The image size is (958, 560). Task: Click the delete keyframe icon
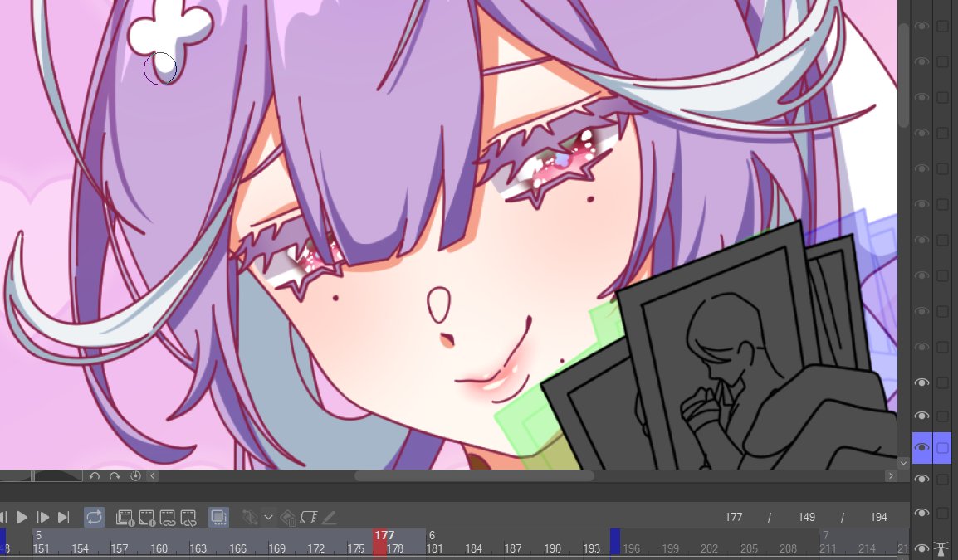tap(288, 518)
